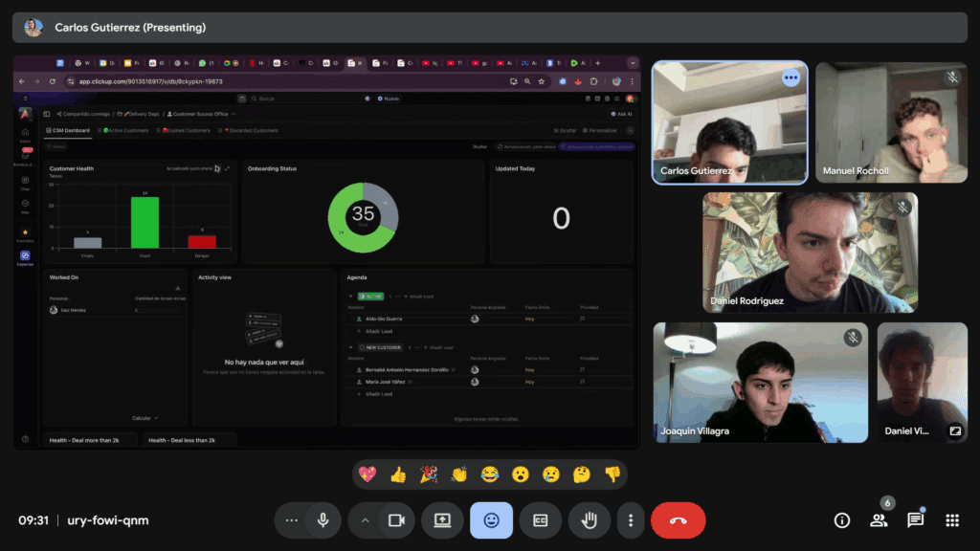This screenshot has width=980, height=551.
Task: Mute the microphone in the call controls
Action: [x=323, y=520]
